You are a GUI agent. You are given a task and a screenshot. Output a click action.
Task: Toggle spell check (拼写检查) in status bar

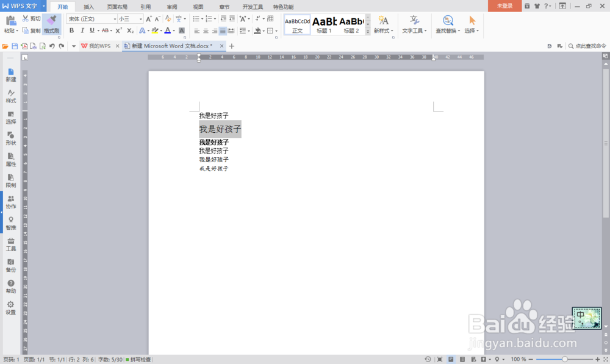138,360
